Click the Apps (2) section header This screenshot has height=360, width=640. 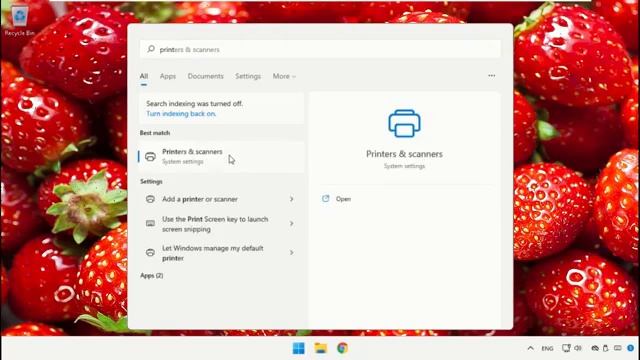[x=151, y=276]
